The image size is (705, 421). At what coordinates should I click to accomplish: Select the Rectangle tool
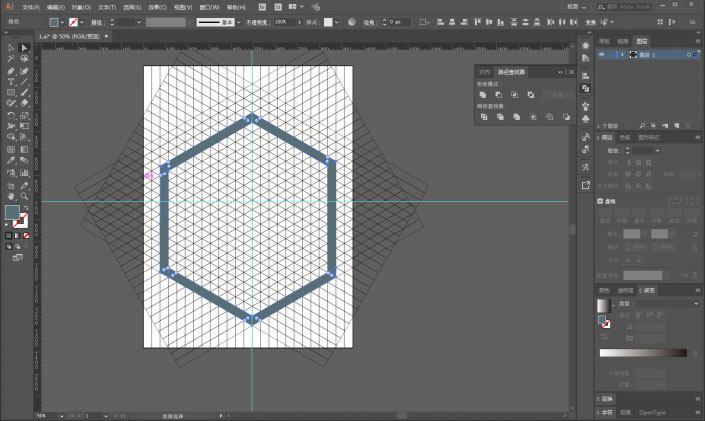pos(11,93)
